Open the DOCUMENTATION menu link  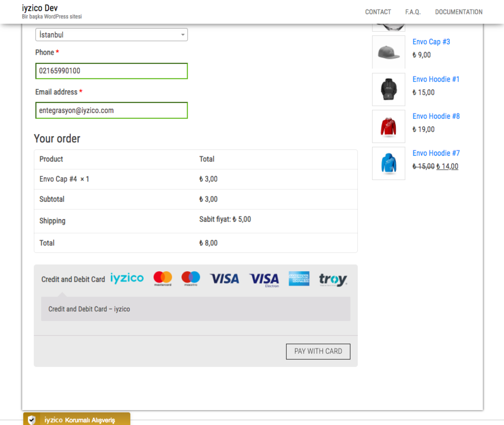pyautogui.click(x=458, y=12)
